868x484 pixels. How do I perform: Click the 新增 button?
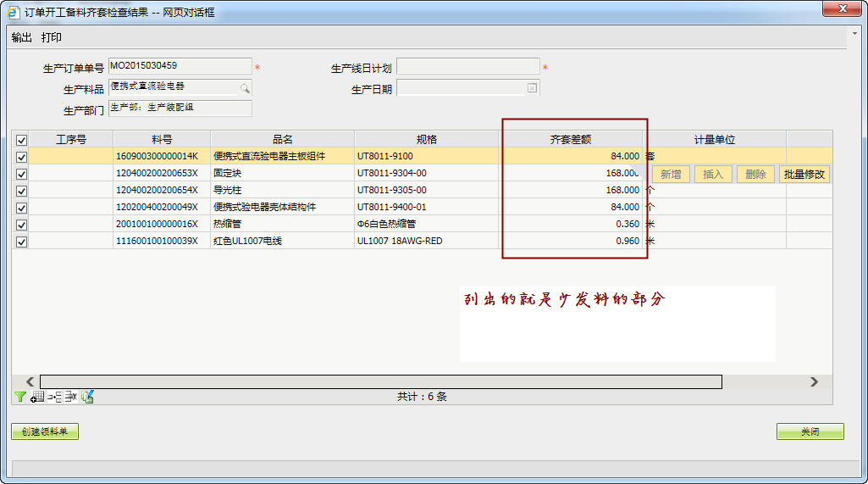(671, 174)
